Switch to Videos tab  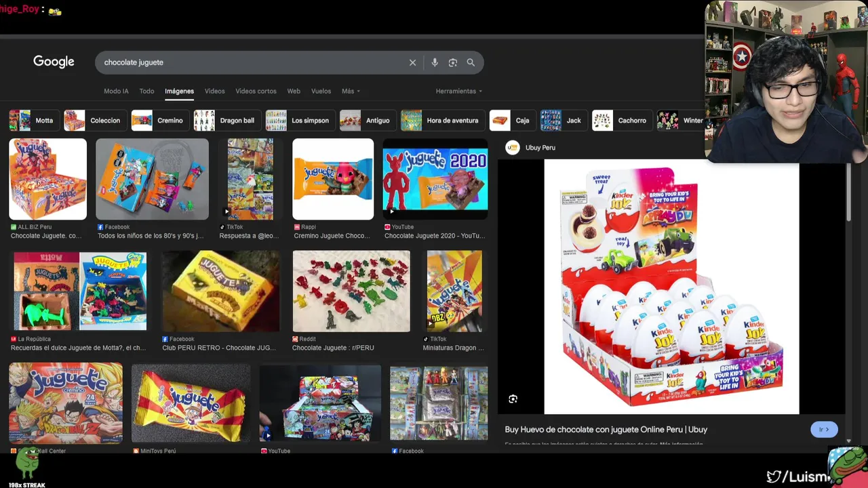pyautogui.click(x=214, y=91)
